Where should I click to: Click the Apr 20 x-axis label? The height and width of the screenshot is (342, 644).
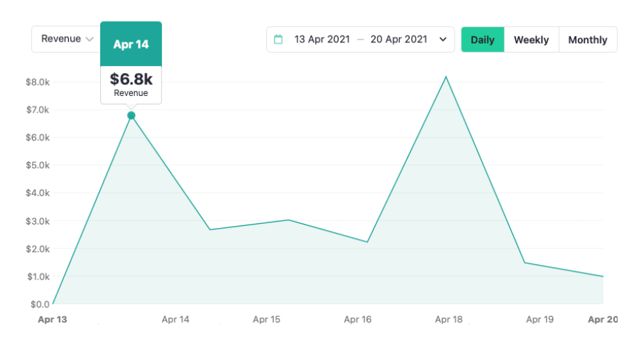coord(602,320)
